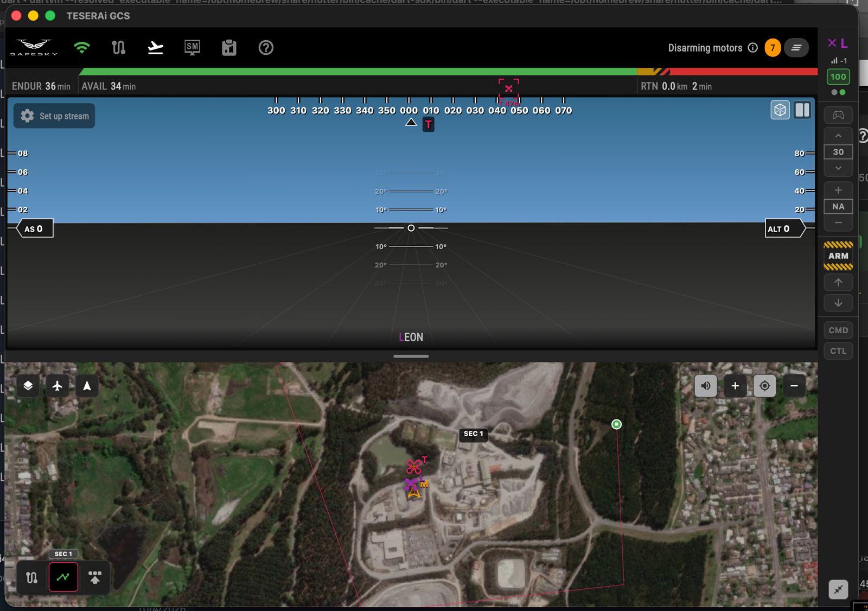Click the green waypoint marker on map
868x611 pixels.
tap(616, 424)
